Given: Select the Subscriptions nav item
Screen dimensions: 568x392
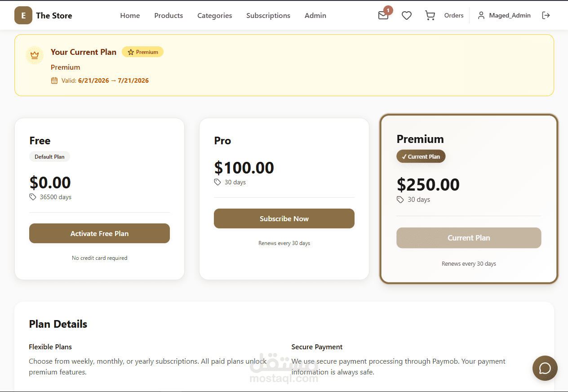Looking at the screenshot, I should [x=268, y=15].
